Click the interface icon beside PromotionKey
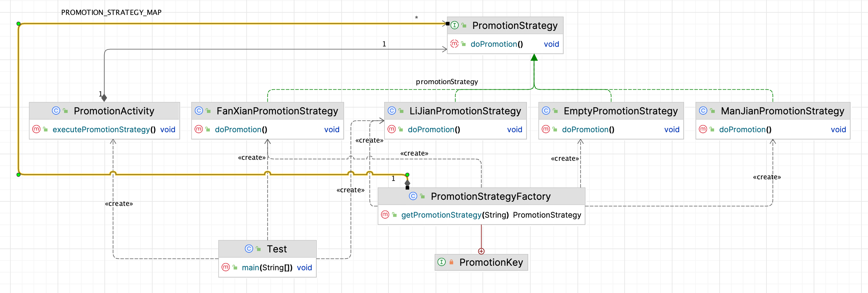The width and height of the screenshot is (868, 293). [441, 262]
